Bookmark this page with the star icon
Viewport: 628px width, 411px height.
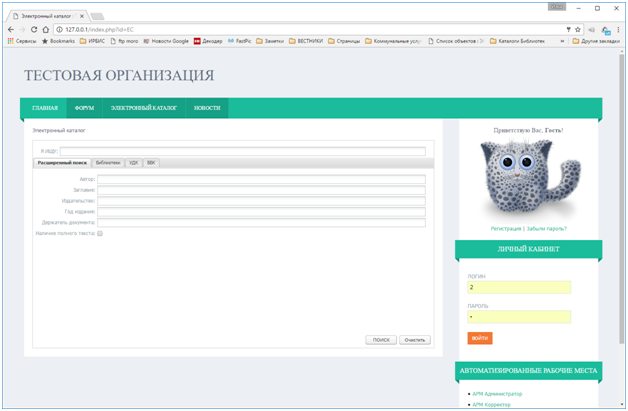[x=578, y=29]
